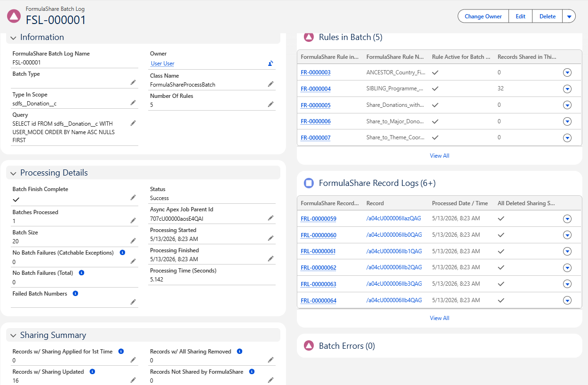
Task: Collapse the Information section
Action: point(12,37)
